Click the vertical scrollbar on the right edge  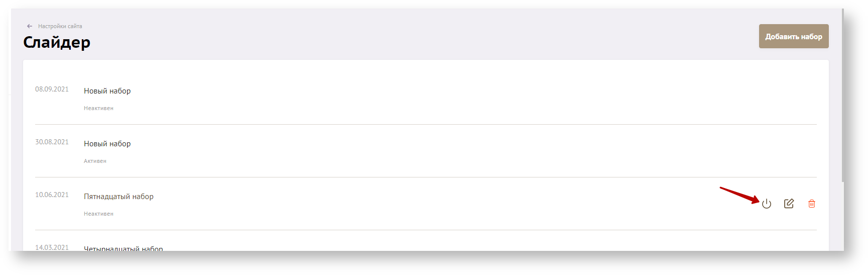point(843,96)
